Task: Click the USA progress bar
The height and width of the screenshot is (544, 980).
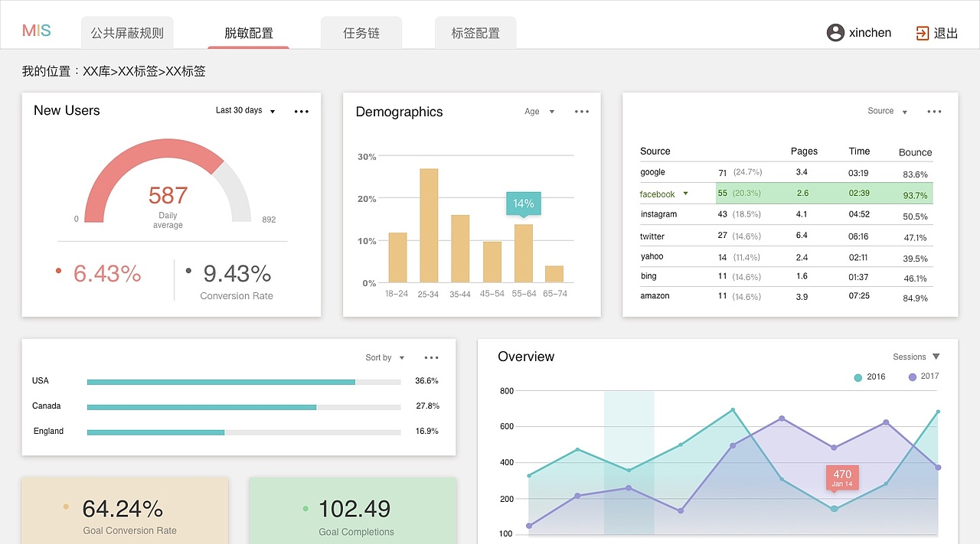Action: [220, 382]
